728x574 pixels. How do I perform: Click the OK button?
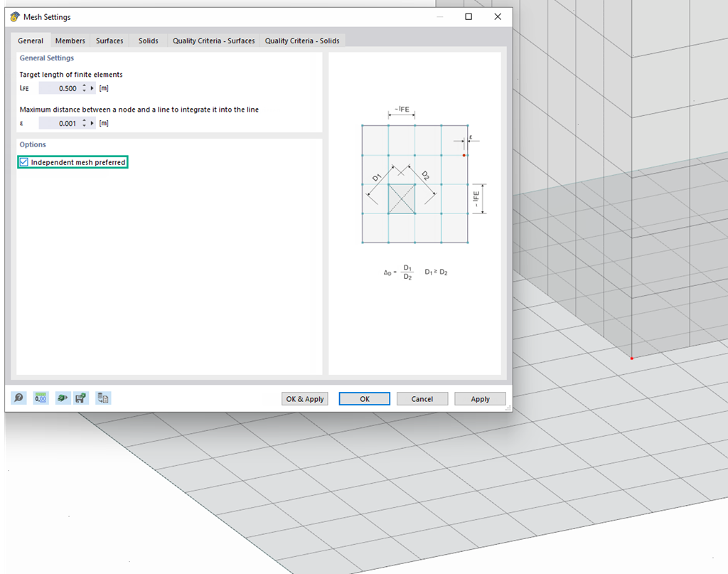pos(365,399)
